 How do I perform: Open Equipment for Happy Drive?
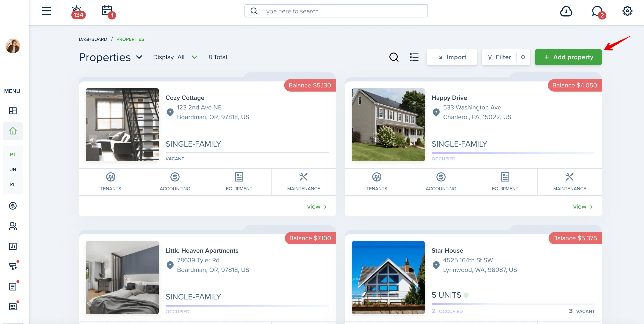[505, 182]
